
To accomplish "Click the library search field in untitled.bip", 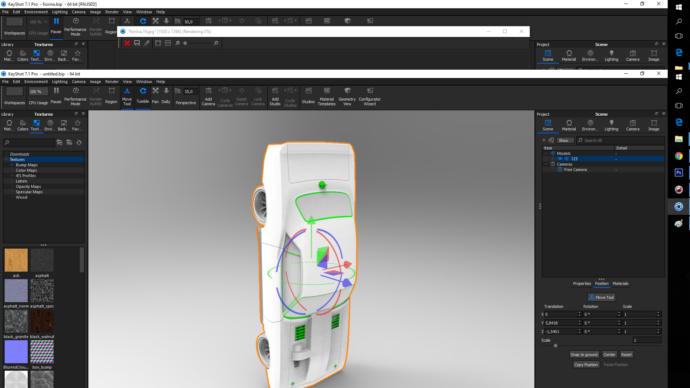I will click(x=29, y=143).
